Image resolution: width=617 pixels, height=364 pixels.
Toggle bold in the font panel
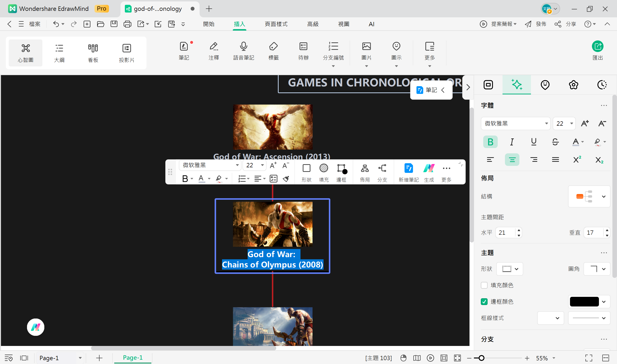pos(490,142)
